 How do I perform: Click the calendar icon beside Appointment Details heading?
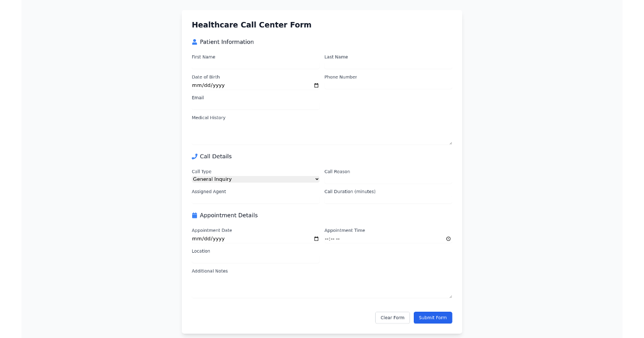coord(194,215)
